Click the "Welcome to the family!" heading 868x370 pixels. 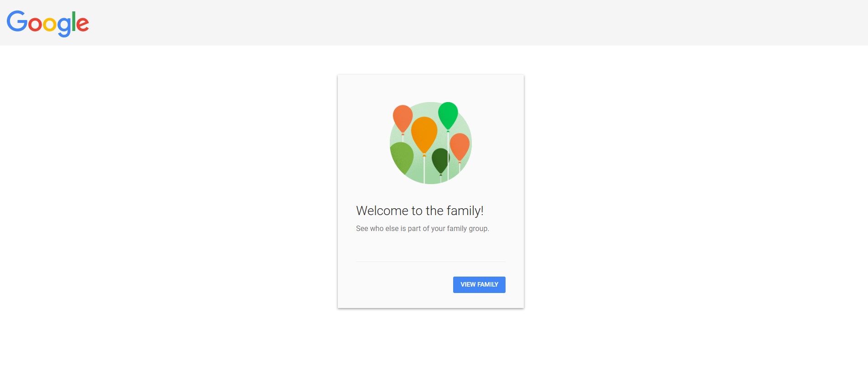tap(419, 211)
